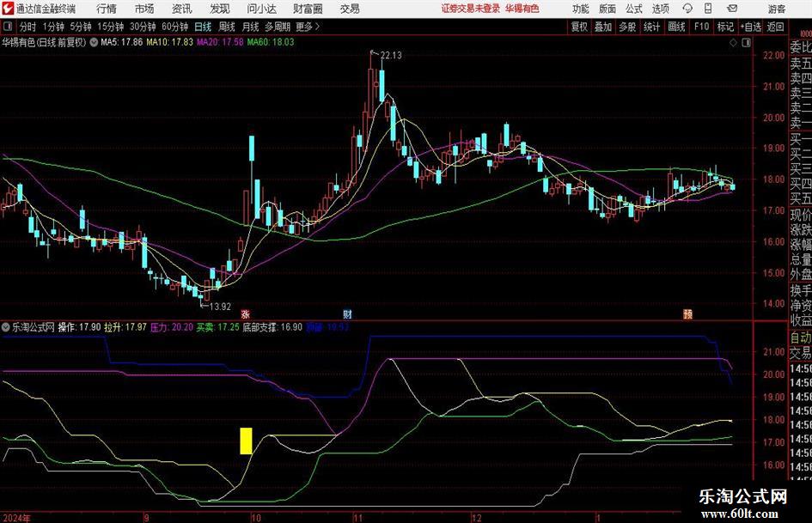Open the 交易 menu

click(x=350, y=9)
